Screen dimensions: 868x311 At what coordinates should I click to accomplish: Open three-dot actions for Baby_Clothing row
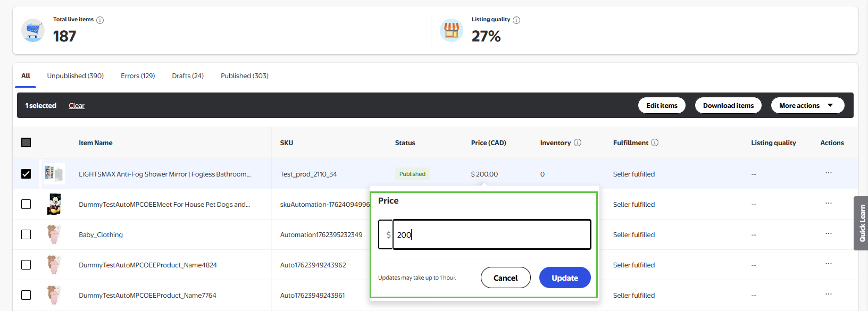[x=828, y=234]
